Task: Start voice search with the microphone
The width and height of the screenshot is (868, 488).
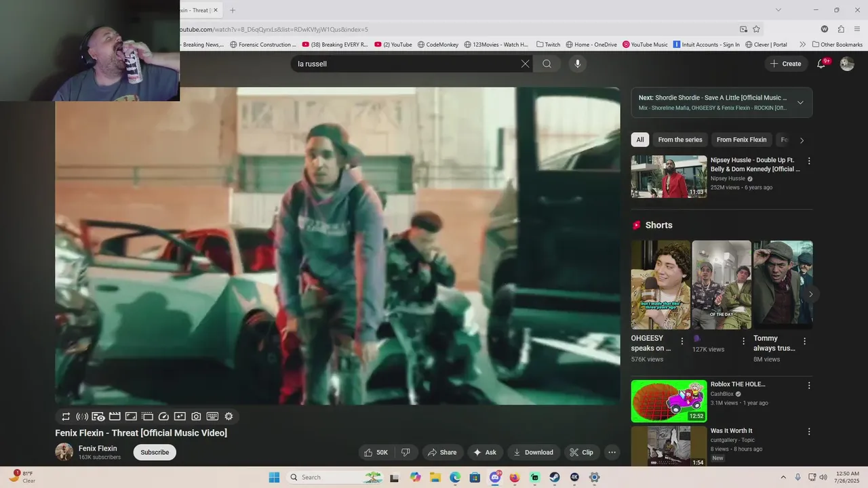Action: 578,64
